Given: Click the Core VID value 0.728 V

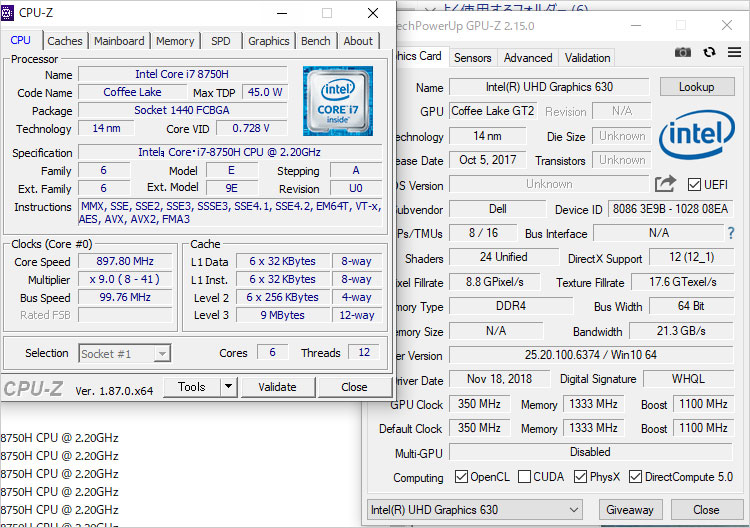Looking at the screenshot, I should (x=251, y=128).
